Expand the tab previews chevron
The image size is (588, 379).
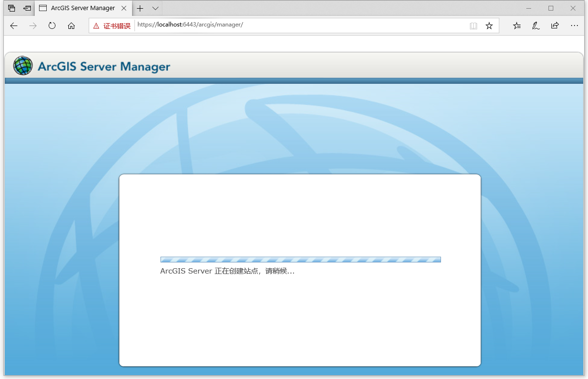point(155,8)
